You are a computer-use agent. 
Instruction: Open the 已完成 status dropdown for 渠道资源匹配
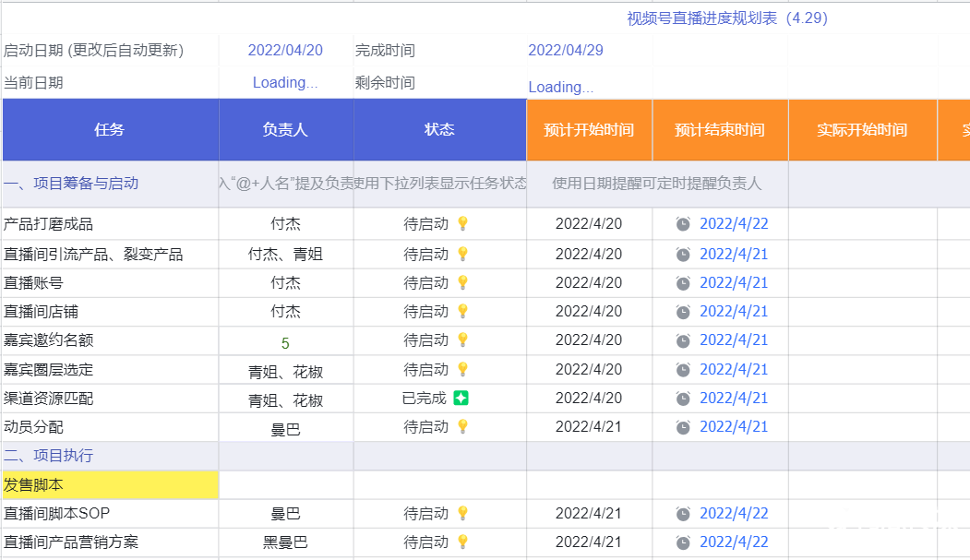point(440,398)
